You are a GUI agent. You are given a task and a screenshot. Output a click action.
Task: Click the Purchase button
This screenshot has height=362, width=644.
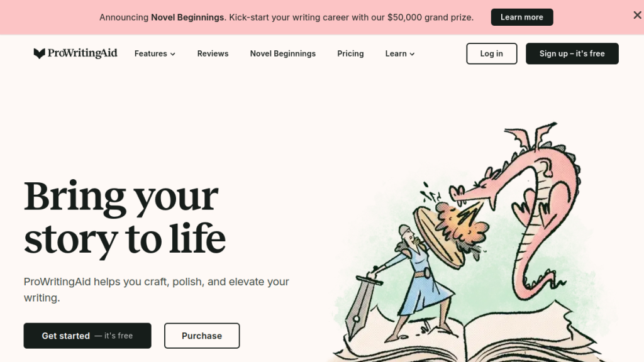pos(202,336)
